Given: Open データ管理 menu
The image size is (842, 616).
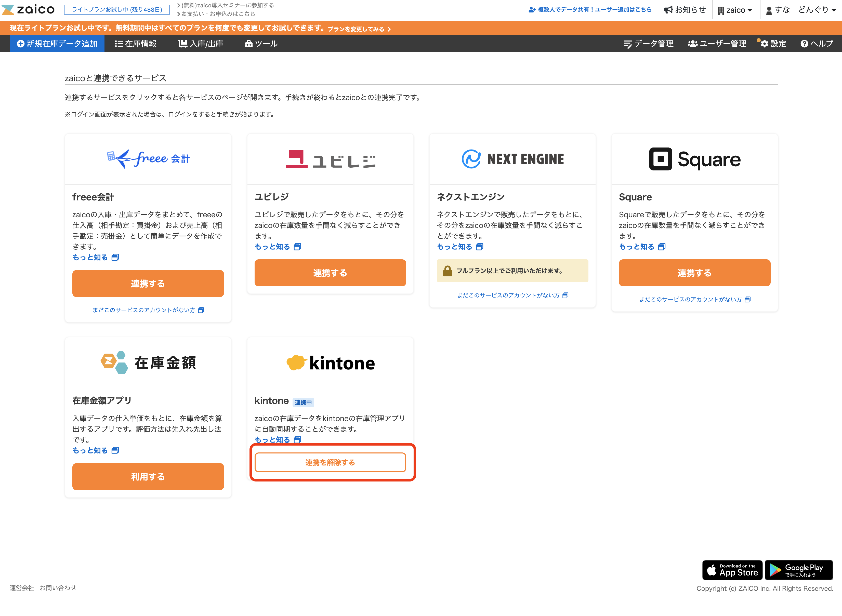Looking at the screenshot, I should pyautogui.click(x=649, y=44).
